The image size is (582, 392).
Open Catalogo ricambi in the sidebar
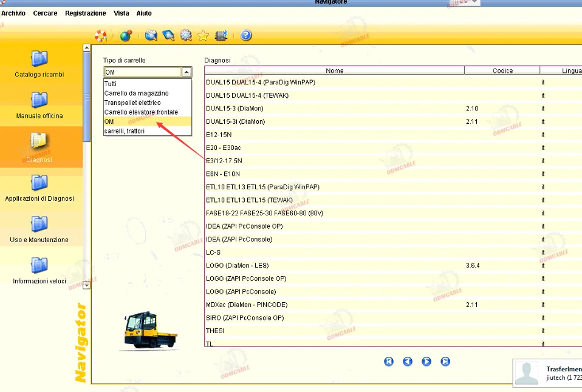pos(39,64)
